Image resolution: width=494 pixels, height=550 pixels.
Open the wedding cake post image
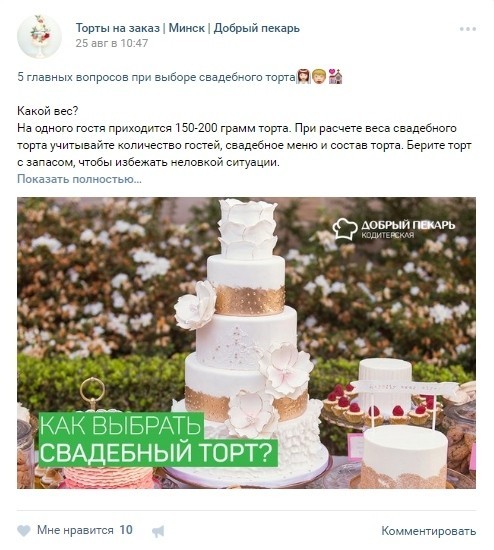(x=246, y=343)
